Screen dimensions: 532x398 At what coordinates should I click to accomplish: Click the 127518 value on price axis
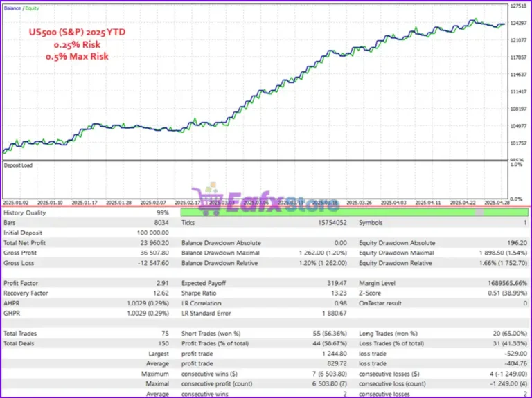pos(518,6)
